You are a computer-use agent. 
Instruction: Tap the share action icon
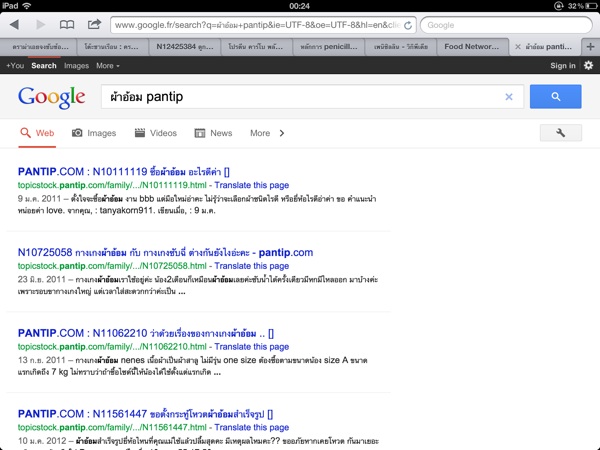[x=94, y=24]
